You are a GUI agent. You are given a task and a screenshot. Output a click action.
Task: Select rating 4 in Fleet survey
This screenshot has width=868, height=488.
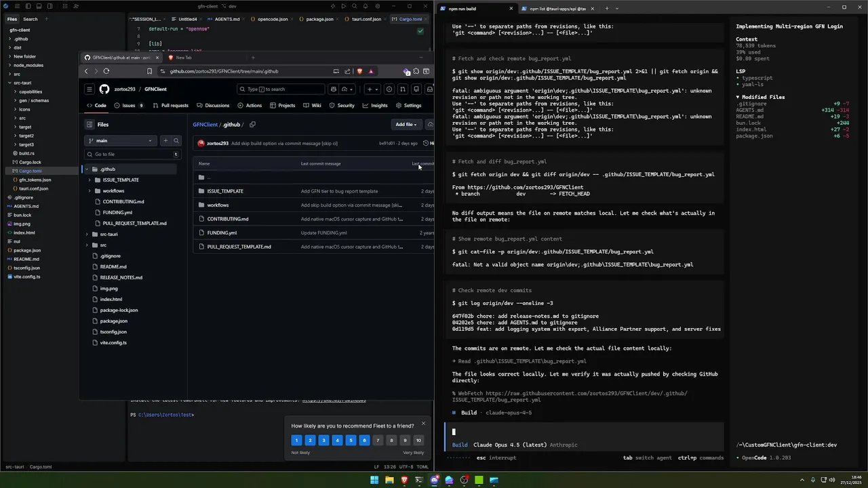[337, 441]
